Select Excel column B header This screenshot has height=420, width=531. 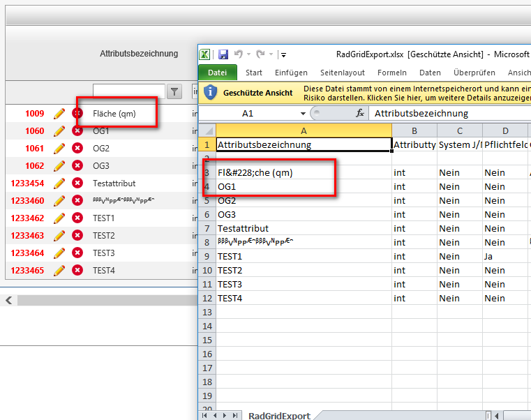(414, 130)
